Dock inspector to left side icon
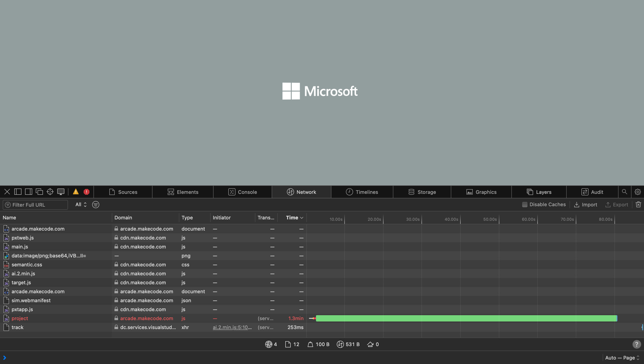This screenshot has width=644, height=364. tap(18, 192)
